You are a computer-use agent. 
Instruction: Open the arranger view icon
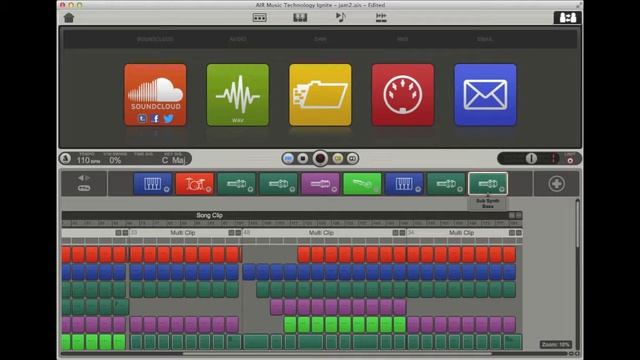coord(381,17)
